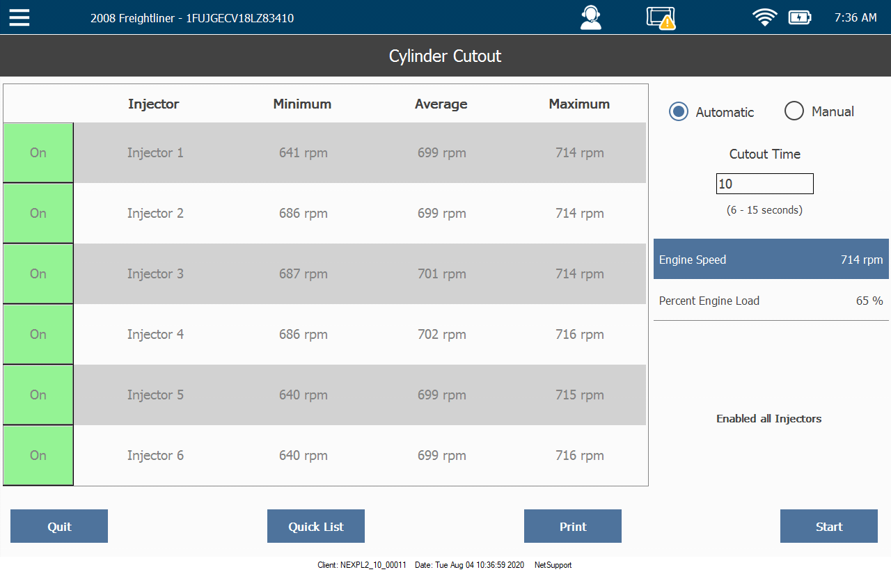Switch off Injector 6

point(38,456)
